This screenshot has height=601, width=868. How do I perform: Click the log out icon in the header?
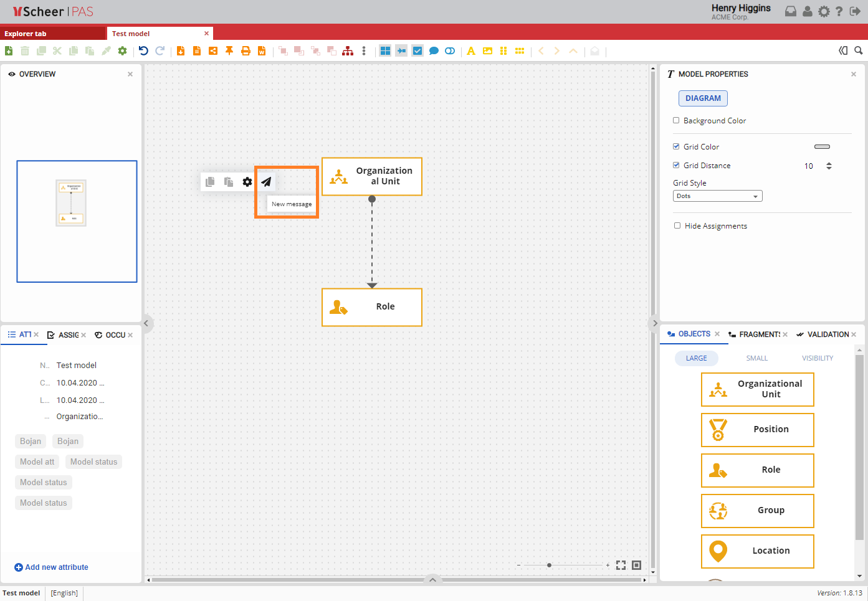tap(855, 11)
